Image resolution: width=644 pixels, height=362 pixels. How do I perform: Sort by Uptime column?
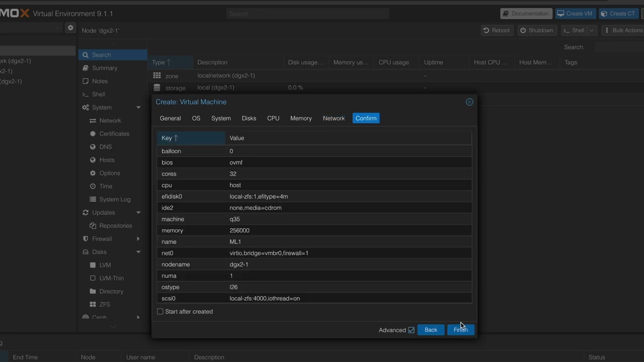[x=444, y=62]
